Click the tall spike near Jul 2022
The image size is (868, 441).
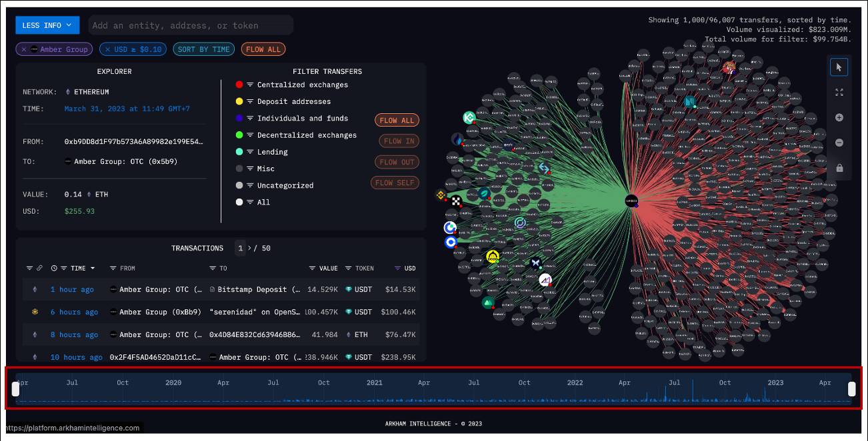click(x=692, y=390)
